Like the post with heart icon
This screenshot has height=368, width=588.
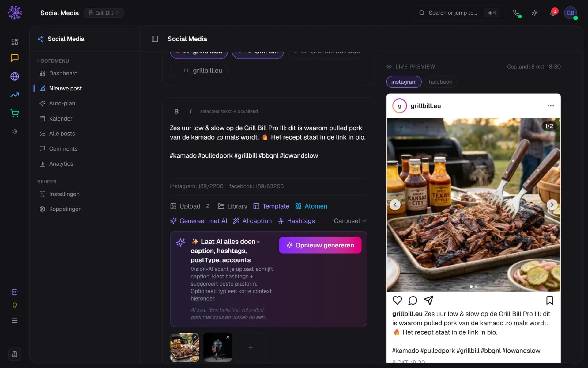pyautogui.click(x=397, y=300)
